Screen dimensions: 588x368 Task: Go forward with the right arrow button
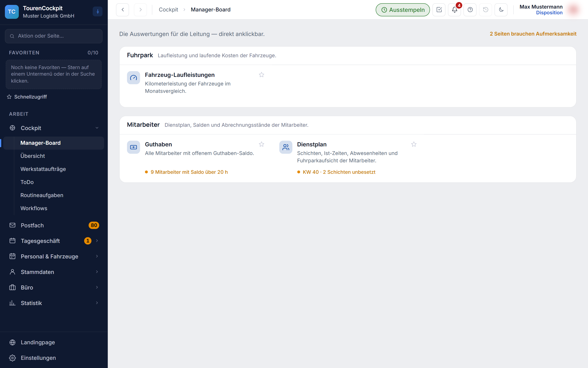[140, 10]
